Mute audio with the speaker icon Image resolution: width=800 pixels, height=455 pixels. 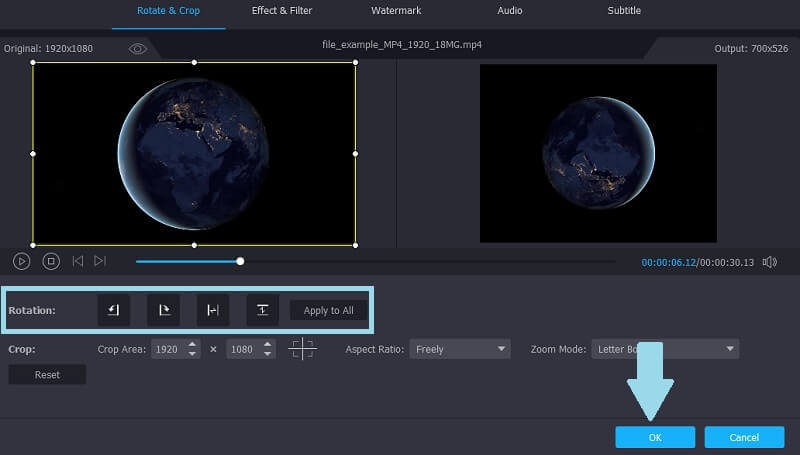[x=769, y=262]
